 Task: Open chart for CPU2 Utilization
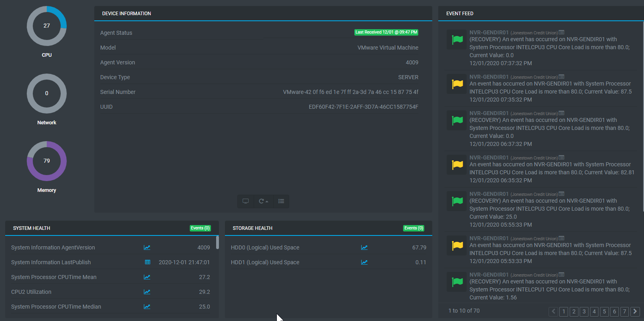(x=147, y=292)
